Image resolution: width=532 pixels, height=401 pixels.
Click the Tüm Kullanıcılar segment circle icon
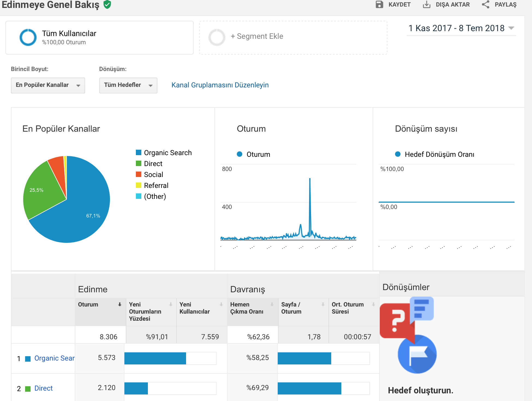(x=28, y=37)
